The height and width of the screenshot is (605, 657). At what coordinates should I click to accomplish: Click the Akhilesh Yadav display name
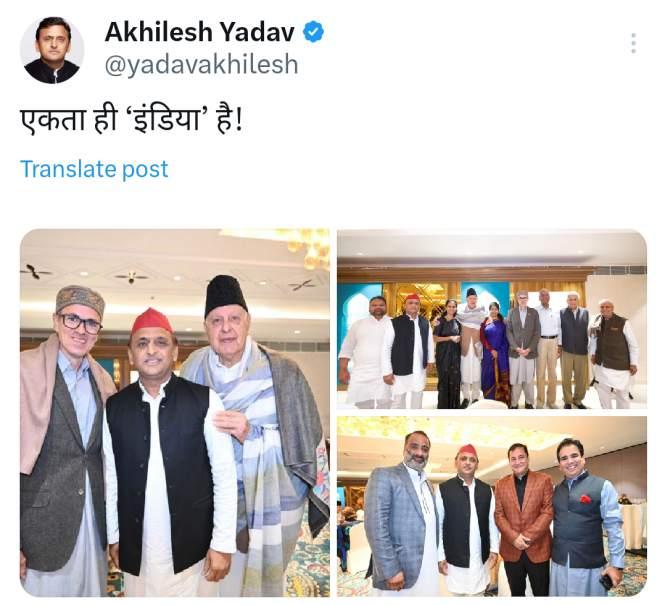[x=199, y=32]
